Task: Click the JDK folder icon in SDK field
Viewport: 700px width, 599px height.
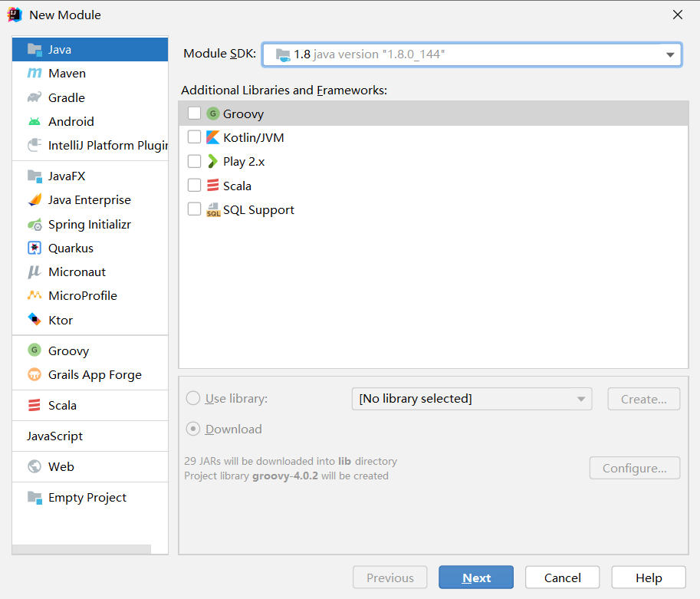Action: (283, 55)
